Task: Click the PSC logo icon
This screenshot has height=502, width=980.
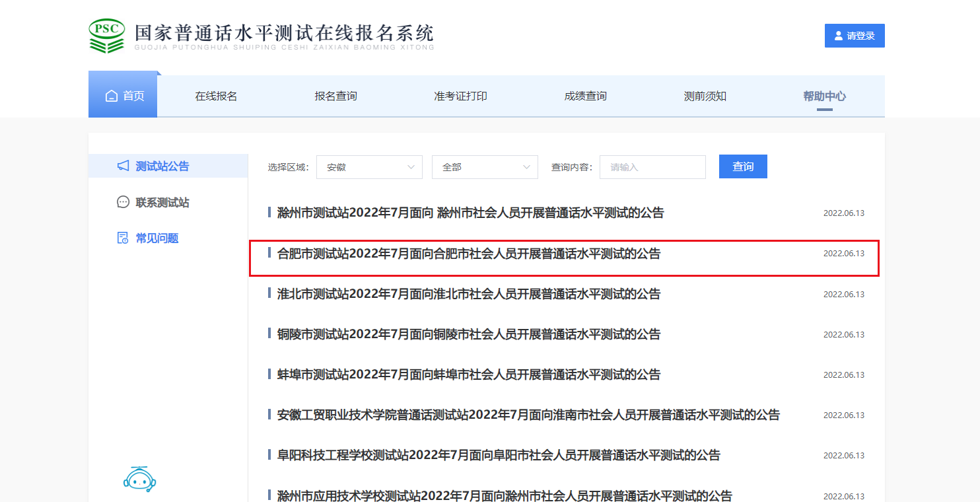Action: (x=107, y=36)
